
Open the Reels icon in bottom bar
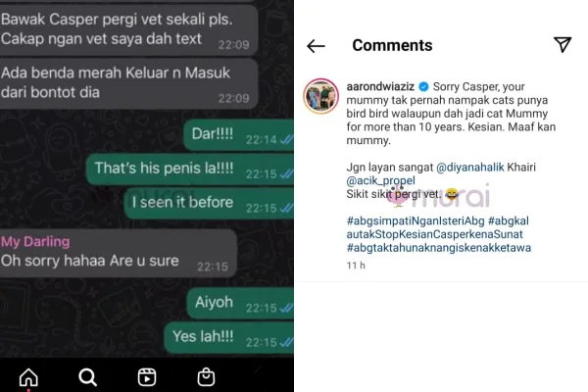pos(147,377)
